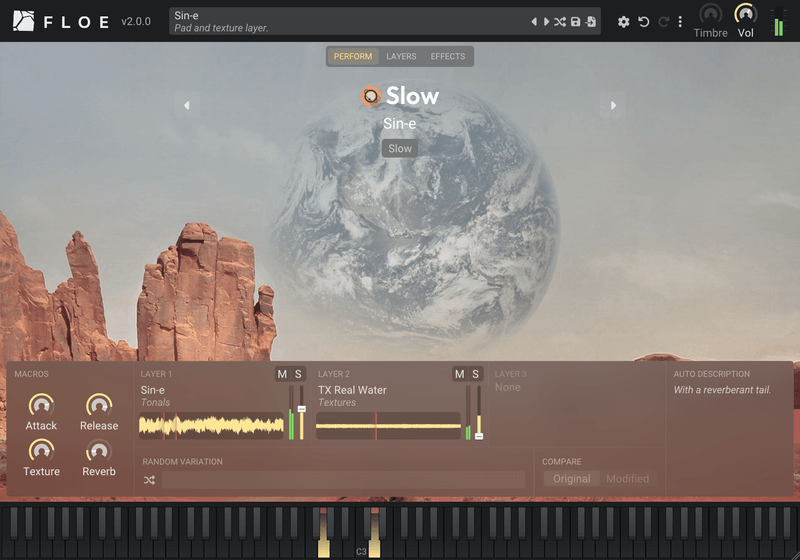Click the green output level meter
Viewport: 800px width, 560px height.
[x=779, y=22]
